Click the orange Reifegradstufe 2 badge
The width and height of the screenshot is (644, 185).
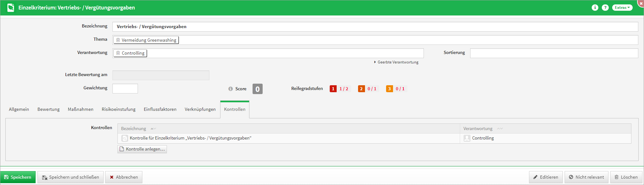361,89
